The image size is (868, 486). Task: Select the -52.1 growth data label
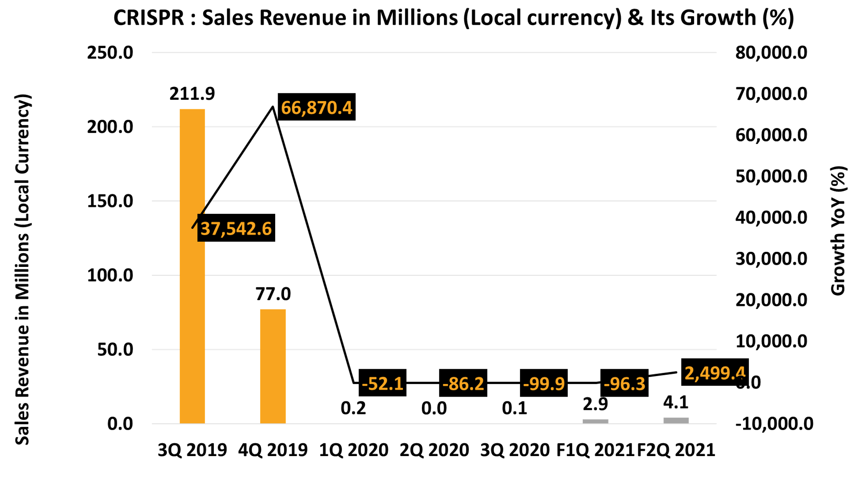pyautogui.click(x=382, y=383)
